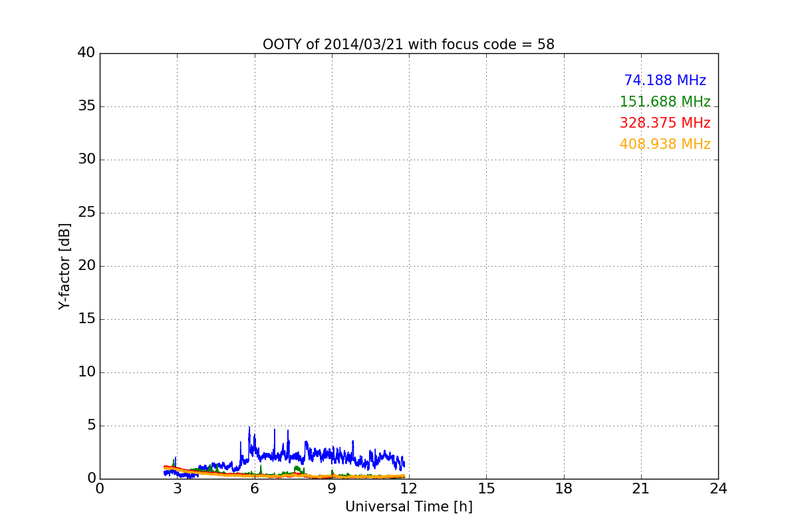Click the y-axis tick label 15
The image size is (798, 532).
[86, 319]
